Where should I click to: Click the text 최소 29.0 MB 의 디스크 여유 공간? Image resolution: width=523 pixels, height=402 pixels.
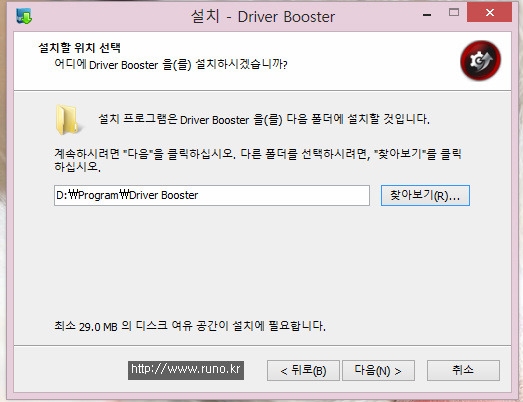[x=141, y=326]
